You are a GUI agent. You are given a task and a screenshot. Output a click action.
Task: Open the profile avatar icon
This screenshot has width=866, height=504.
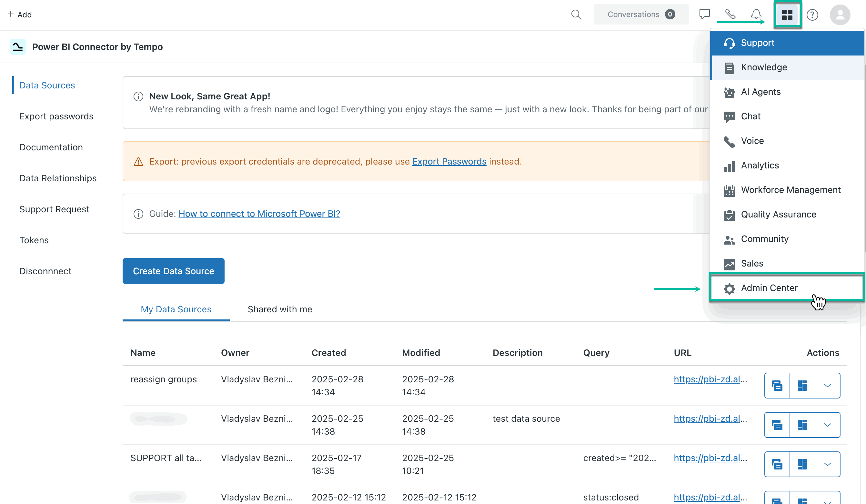click(840, 15)
